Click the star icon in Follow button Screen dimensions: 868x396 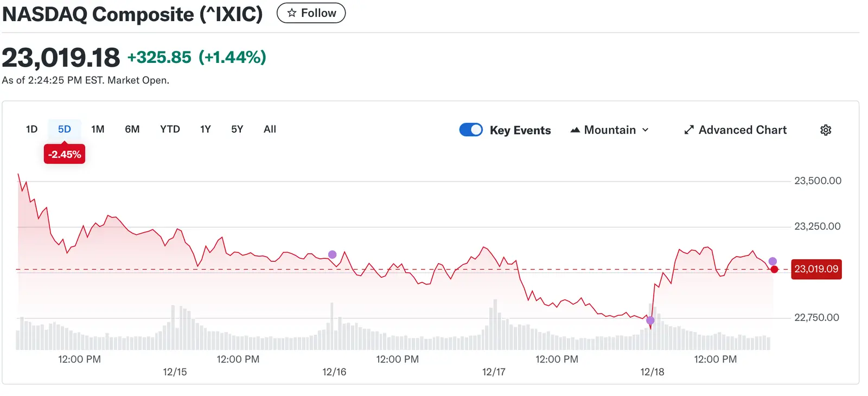click(x=292, y=13)
